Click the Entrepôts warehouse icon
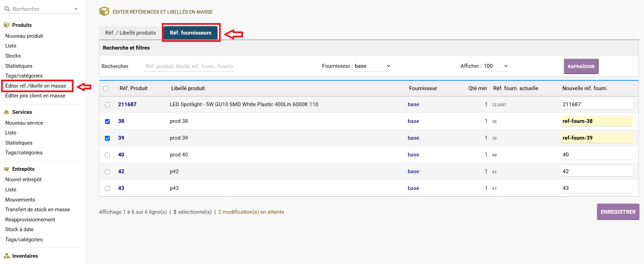The width and height of the screenshot is (644, 264). [x=6, y=169]
